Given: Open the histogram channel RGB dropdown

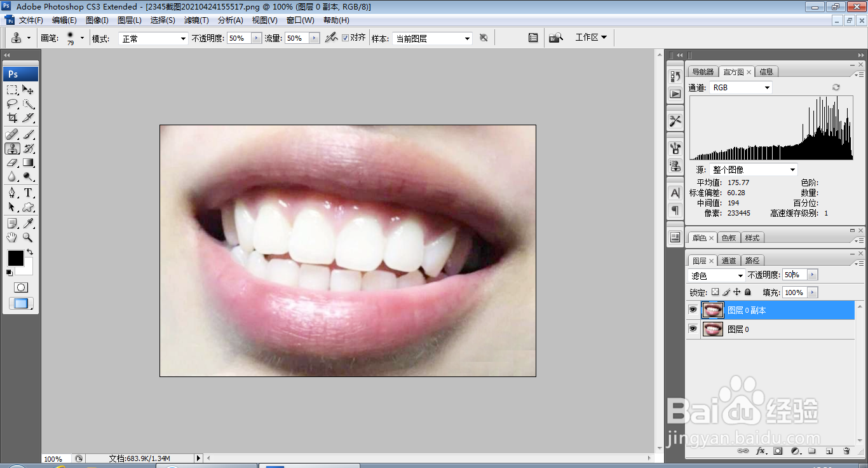Looking at the screenshot, I should click(x=741, y=88).
